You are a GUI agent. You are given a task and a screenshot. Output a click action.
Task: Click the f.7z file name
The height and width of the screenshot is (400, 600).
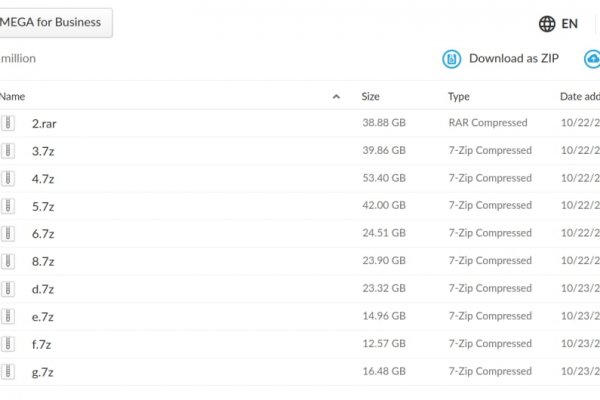[42, 344]
